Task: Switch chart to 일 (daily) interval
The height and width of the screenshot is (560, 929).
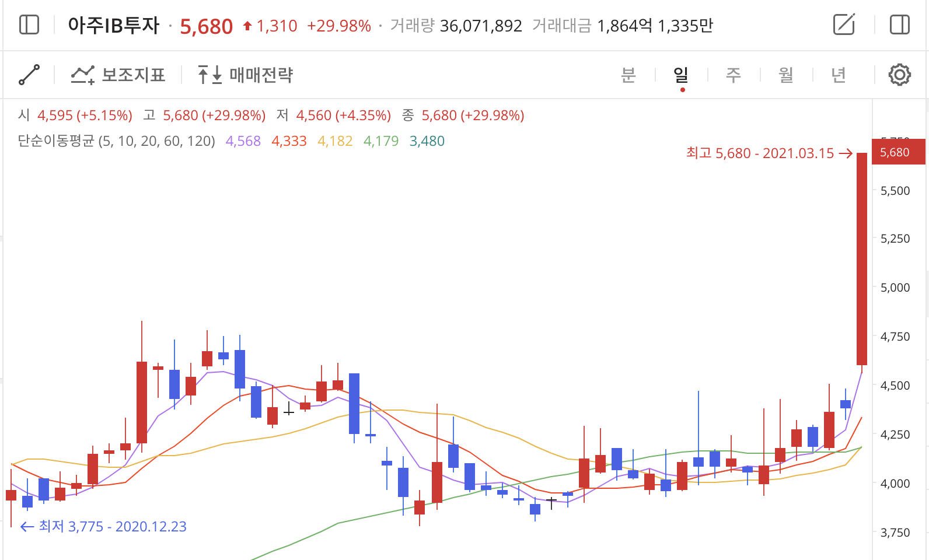Action: click(x=681, y=75)
